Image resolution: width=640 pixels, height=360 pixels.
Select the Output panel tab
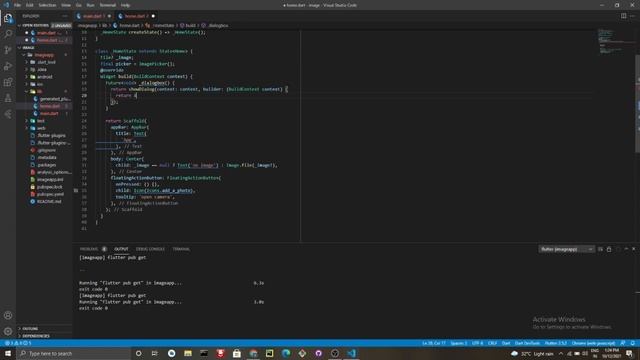pos(121,249)
